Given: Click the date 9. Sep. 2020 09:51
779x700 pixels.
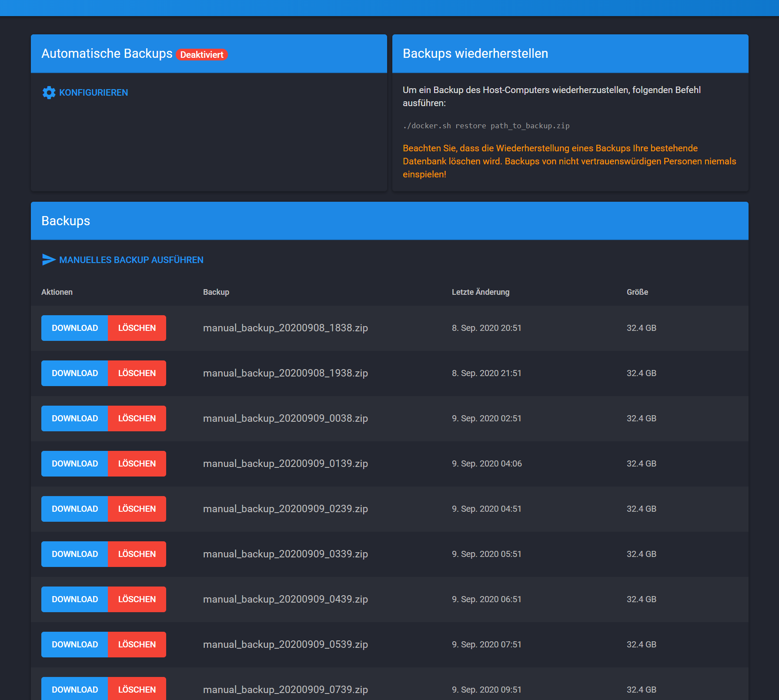Looking at the screenshot, I should click(487, 690).
